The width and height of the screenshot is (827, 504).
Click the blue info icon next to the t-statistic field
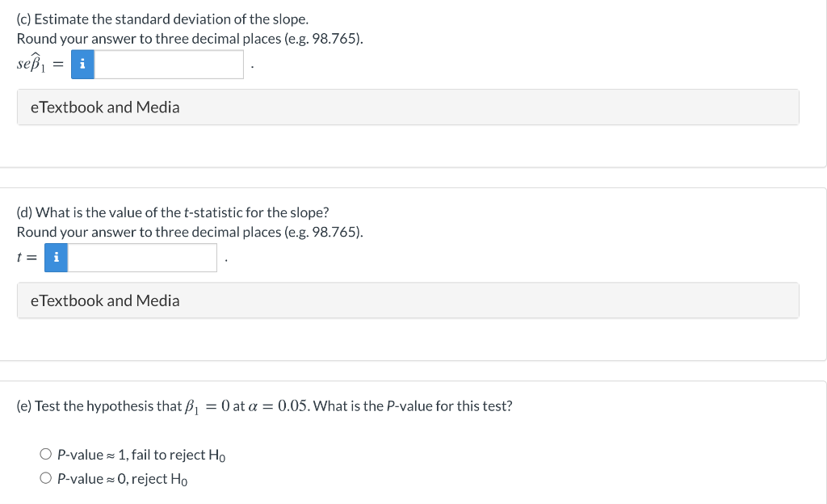[56, 258]
